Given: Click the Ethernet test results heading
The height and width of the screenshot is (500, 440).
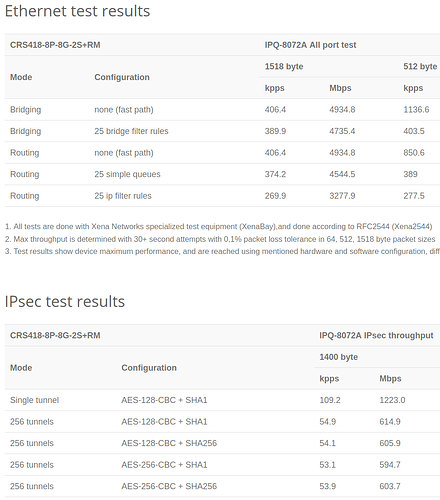Looking at the screenshot, I should click(77, 11).
